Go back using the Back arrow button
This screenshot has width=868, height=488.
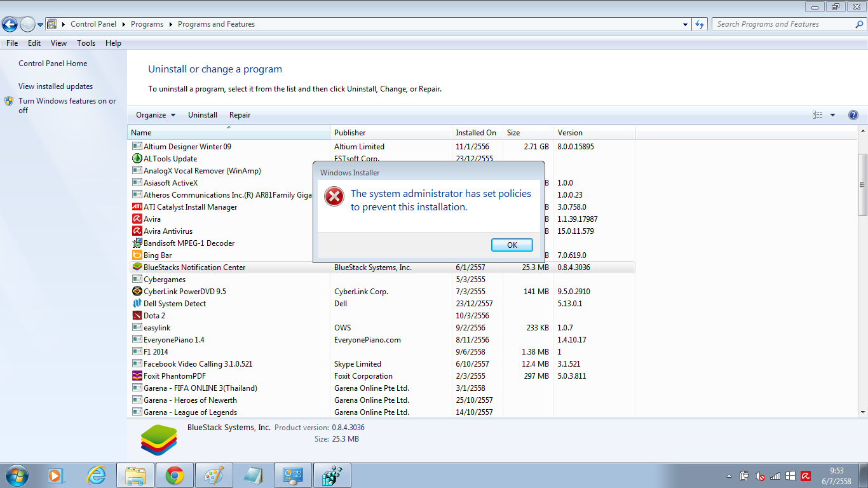(10, 25)
